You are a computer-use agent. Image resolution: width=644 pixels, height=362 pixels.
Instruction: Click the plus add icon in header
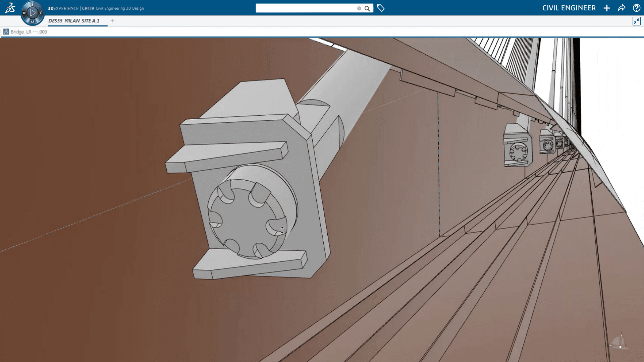pyautogui.click(x=607, y=8)
